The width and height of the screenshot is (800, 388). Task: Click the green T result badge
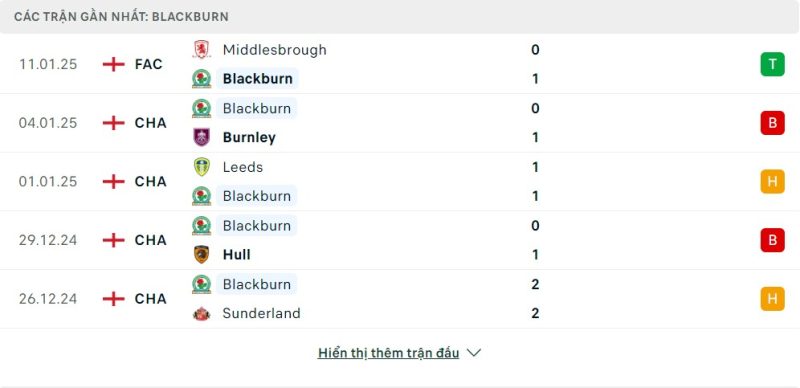click(x=772, y=64)
